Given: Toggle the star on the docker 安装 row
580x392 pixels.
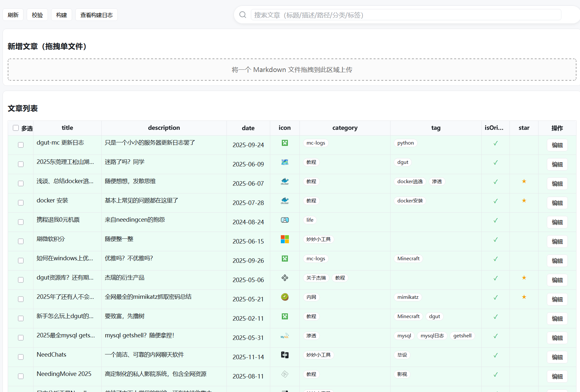Looking at the screenshot, I should pos(524,200).
